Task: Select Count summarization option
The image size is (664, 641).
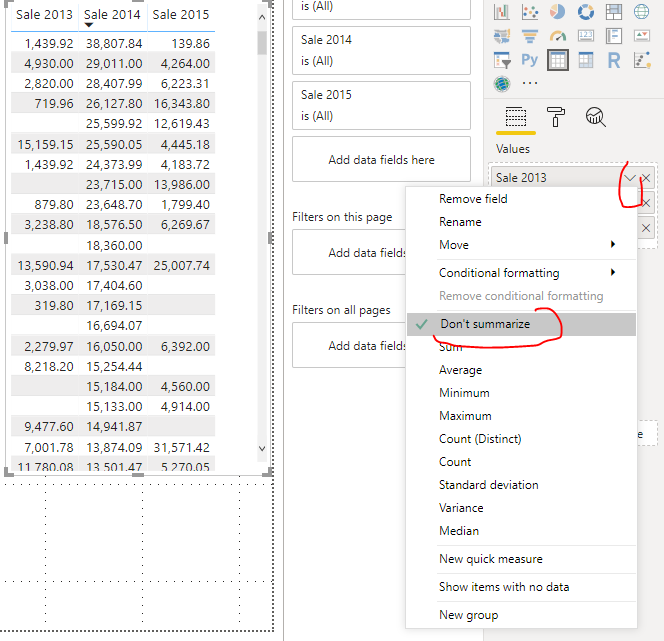Action: pos(521,462)
